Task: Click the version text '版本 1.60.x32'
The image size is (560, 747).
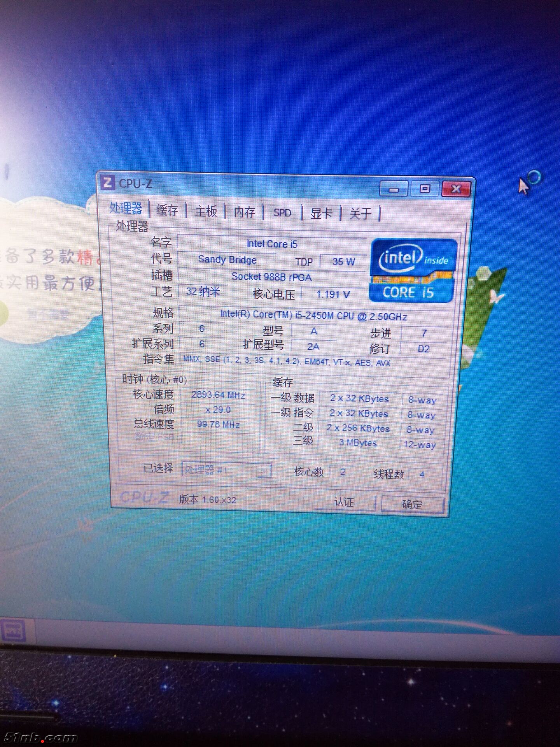Action: point(208,499)
